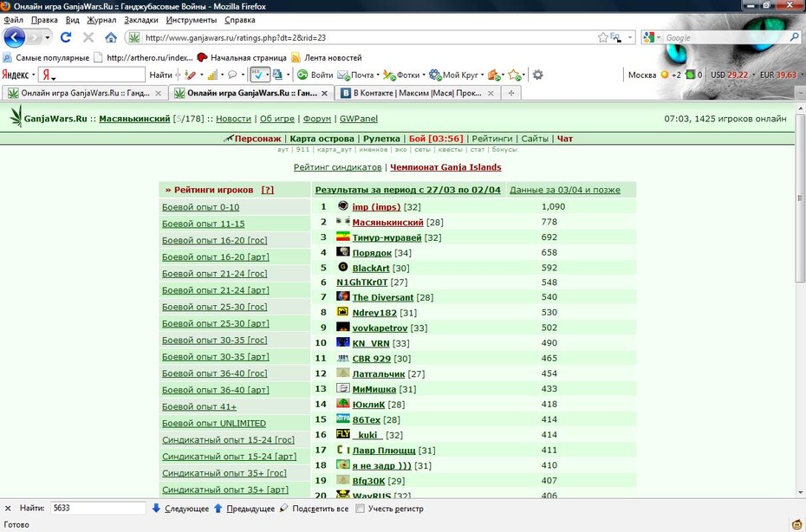The image size is (806, 532).
Task: Click the Yandex bar page translate icon
Action: [x=277, y=75]
